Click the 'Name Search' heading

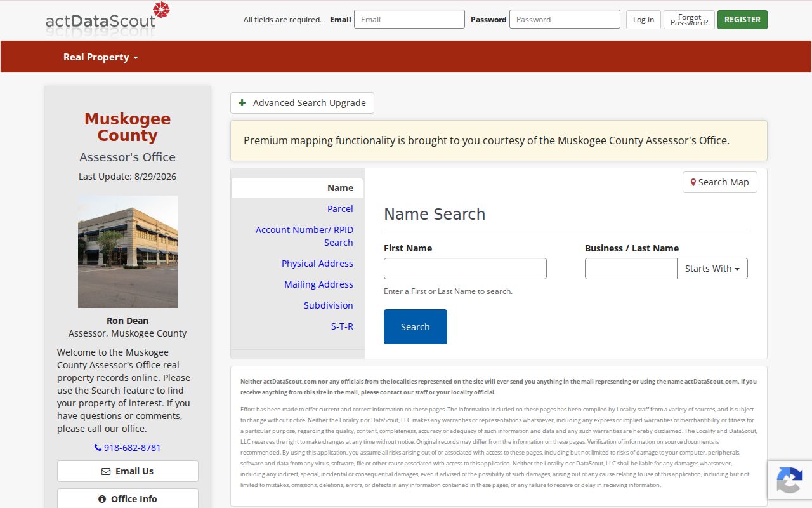[x=435, y=214]
